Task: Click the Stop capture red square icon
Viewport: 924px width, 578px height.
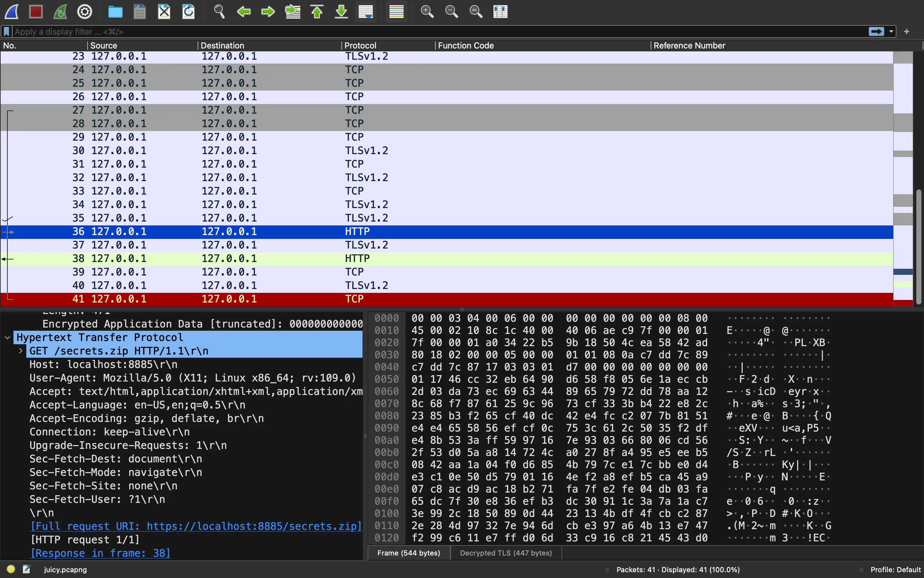Action: 36,12
